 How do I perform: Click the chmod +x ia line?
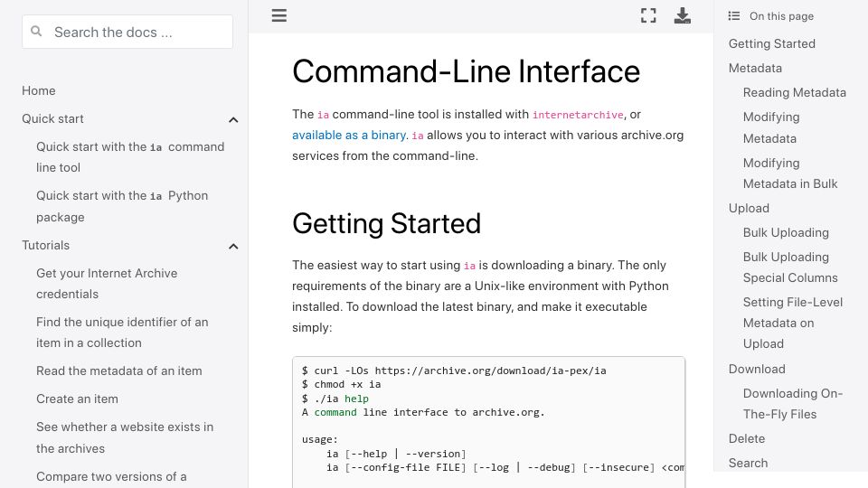coord(341,385)
